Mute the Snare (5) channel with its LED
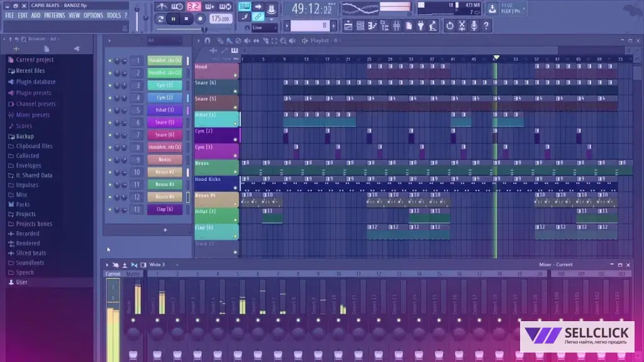This screenshot has width=644, height=362. point(109,123)
